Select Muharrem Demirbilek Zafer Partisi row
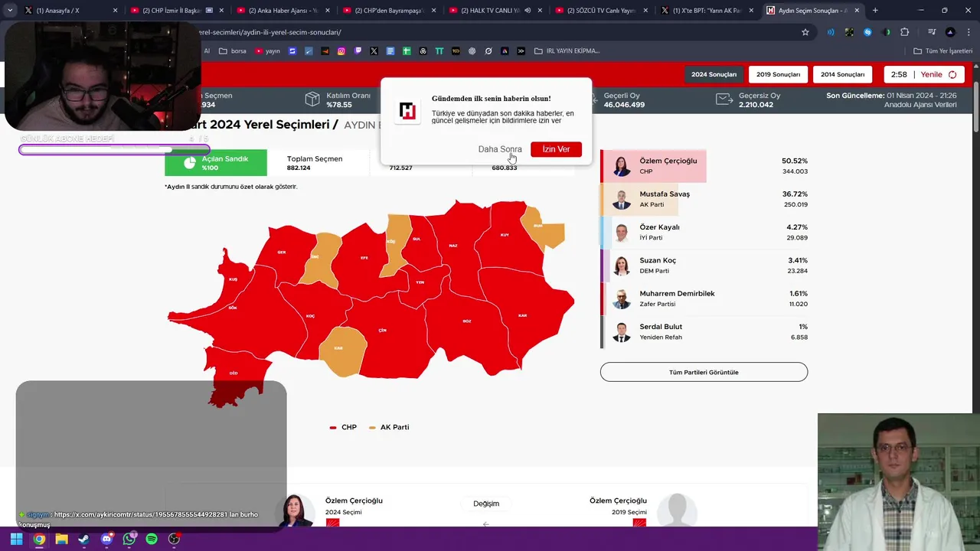This screenshot has height=551, width=980. 704,298
